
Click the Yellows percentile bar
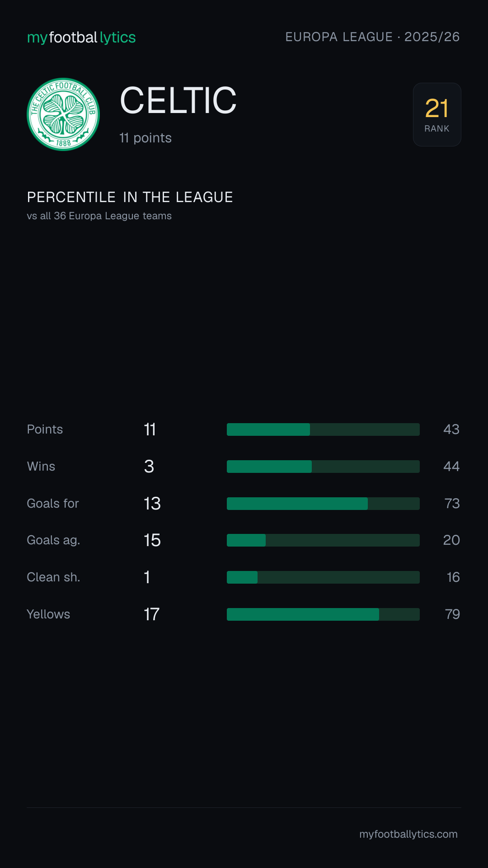click(x=323, y=614)
